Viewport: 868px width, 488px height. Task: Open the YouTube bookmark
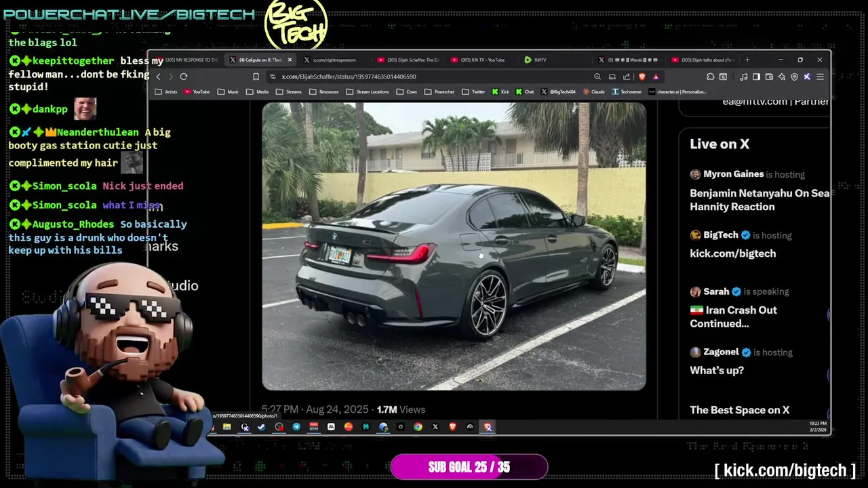tap(197, 91)
